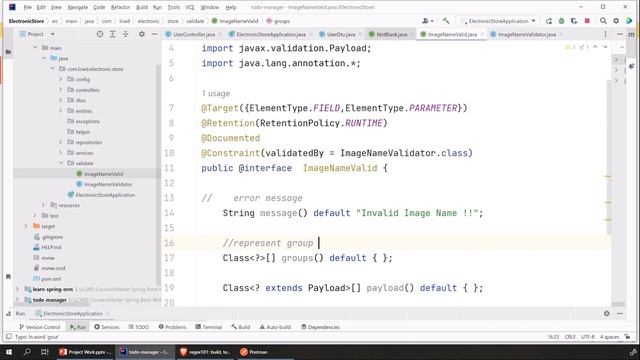Expand the config package
Image resolution: width=640 pixels, height=360 pixels.
click(x=60, y=79)
